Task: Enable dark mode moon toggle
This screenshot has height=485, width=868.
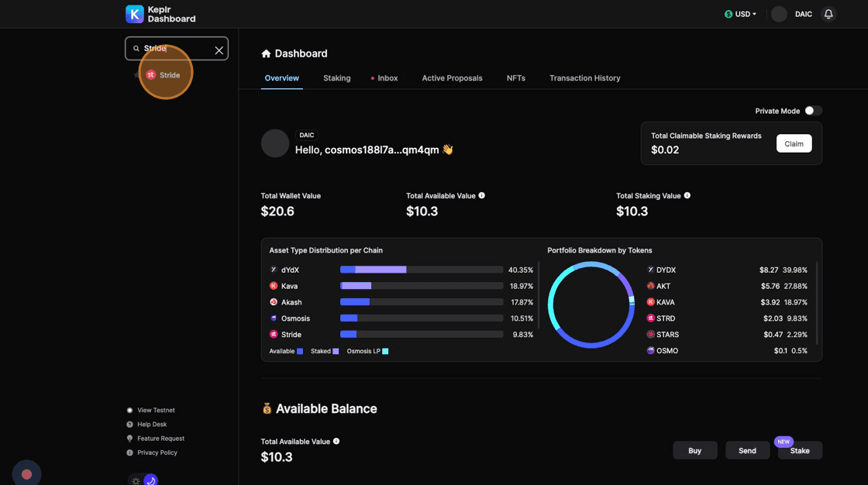Action: coord(150,480)
